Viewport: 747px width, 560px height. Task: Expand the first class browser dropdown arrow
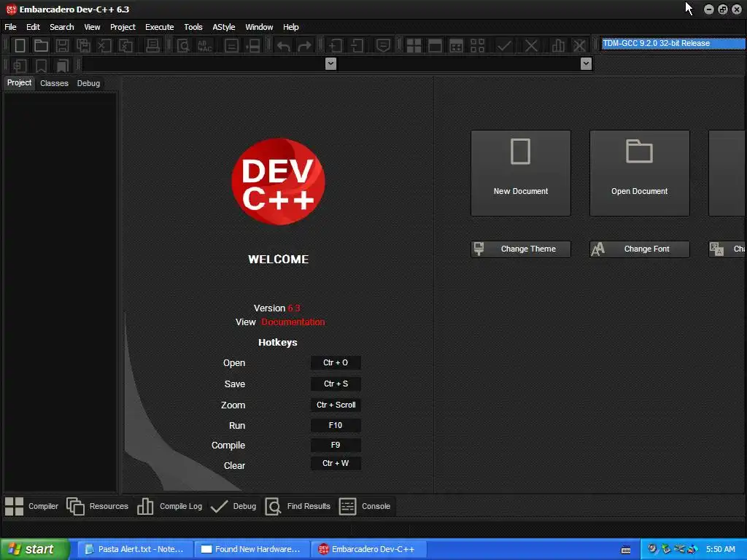[330, 63]
